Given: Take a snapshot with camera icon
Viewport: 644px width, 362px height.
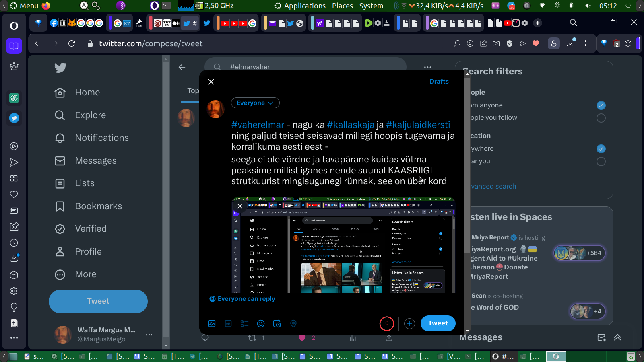Looking at the screenshot, I should 496,43.
